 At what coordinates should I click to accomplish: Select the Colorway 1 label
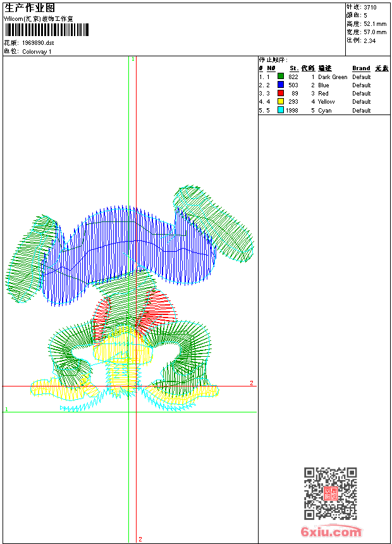(37, 52)
